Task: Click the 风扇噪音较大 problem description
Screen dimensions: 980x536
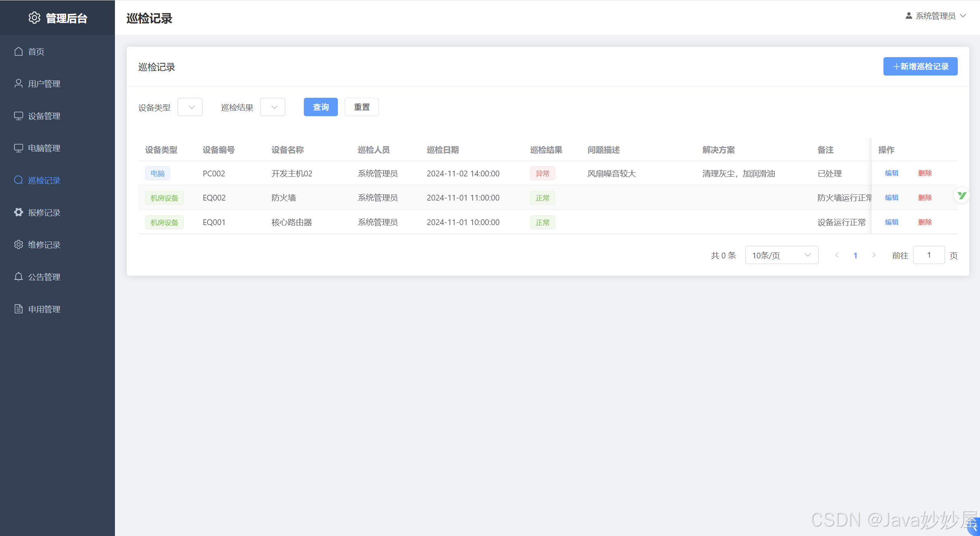Action: pos(612,173)
